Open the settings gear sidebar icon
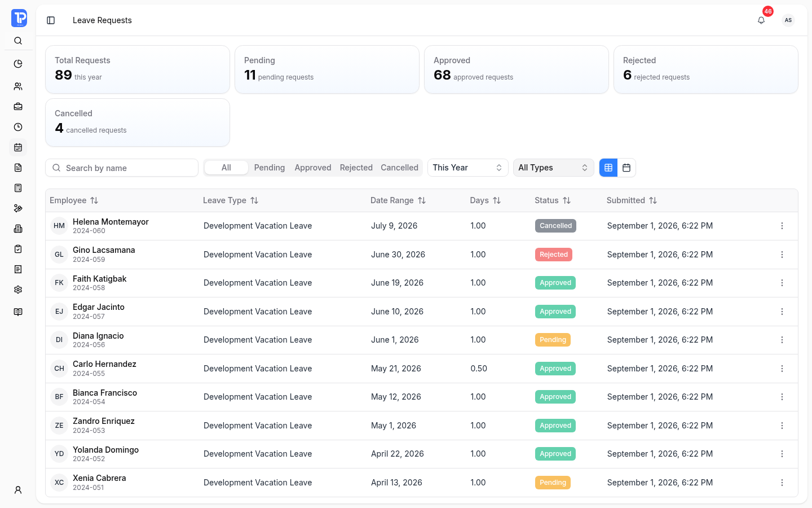Image resolution: width=812 pixels, height=508 pixels. coord(18,290)
